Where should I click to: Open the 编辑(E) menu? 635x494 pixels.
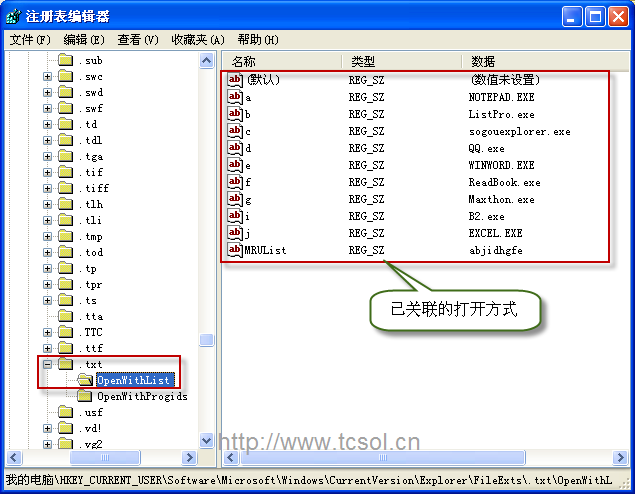(84, 40)
